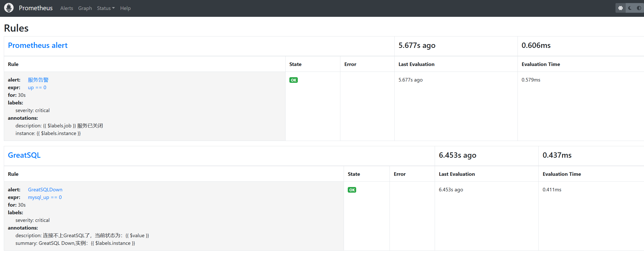Open the mysql_up == 0 expression
Viewport: 644px width, 253px height.
45,197
